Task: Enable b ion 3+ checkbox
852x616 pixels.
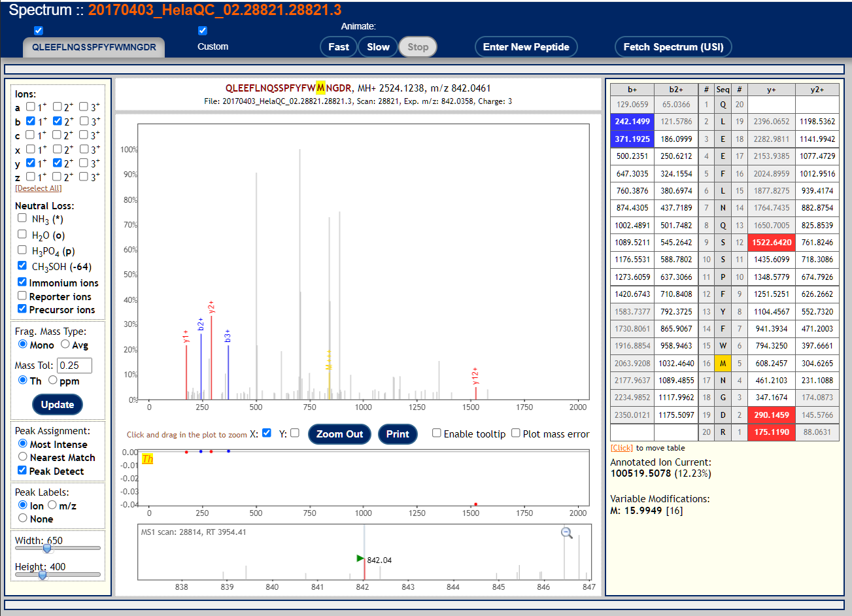Action: click(84, 121)
